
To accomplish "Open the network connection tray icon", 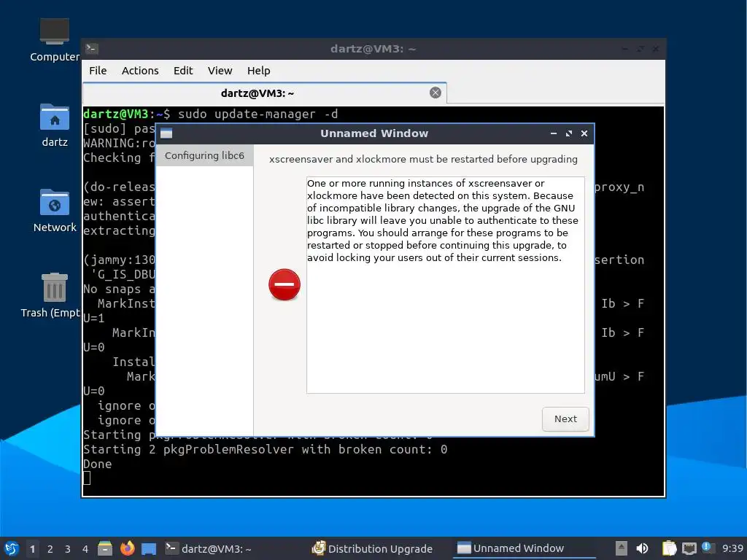I will tap(689, 548).
